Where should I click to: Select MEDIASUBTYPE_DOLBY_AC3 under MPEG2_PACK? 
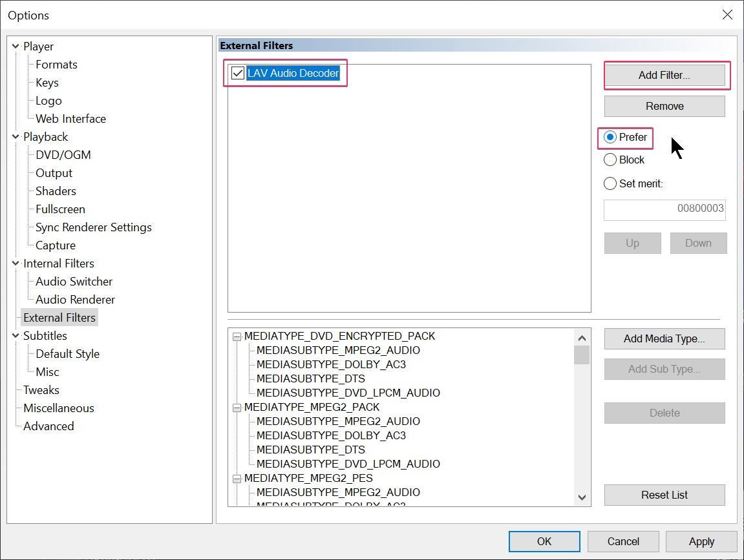[x=331, y=435]
